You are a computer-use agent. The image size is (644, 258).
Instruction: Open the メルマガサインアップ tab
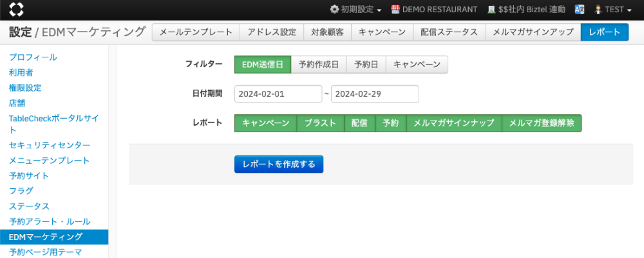[x=533, y=32]
